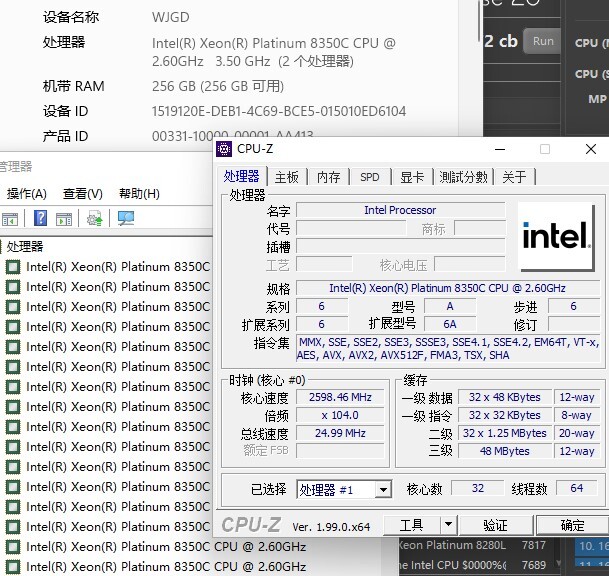Open the processor selection dropdown
This screenshot has width=609, height=576.
(382, 489)
